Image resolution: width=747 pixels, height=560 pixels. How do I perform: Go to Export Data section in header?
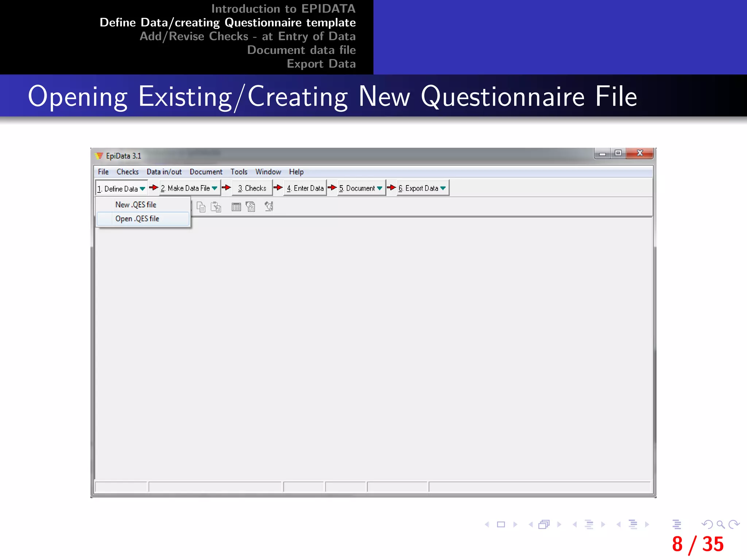[x=321, y=64]
